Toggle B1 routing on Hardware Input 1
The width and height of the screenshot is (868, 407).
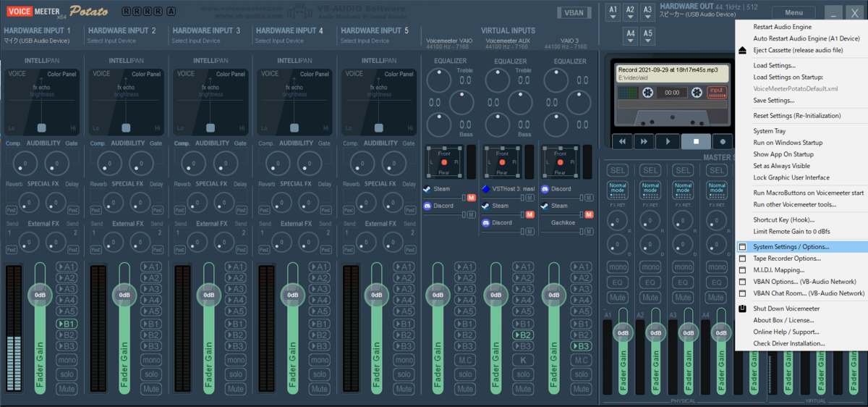(67, 323)
